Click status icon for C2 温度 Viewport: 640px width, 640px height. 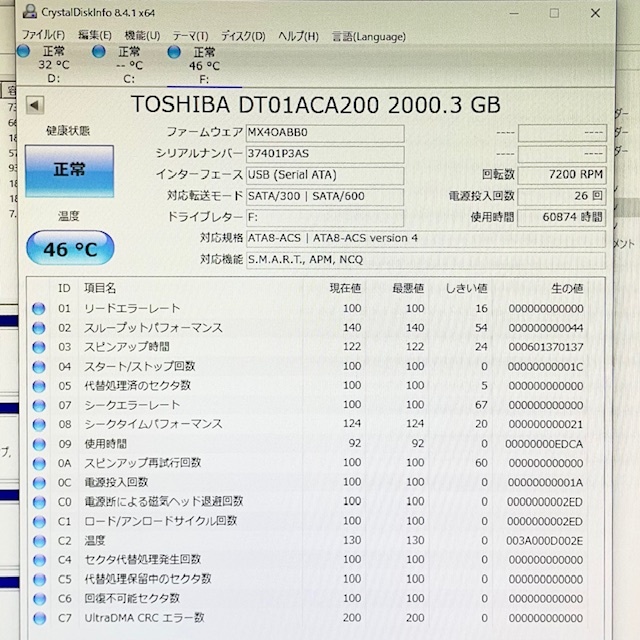coord(39,541)
